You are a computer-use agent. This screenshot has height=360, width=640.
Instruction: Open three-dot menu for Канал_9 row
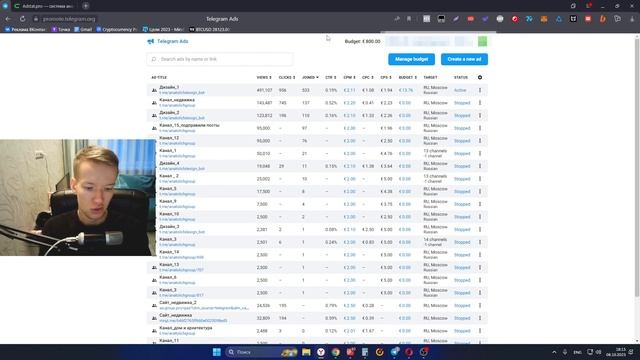point(480,204)
